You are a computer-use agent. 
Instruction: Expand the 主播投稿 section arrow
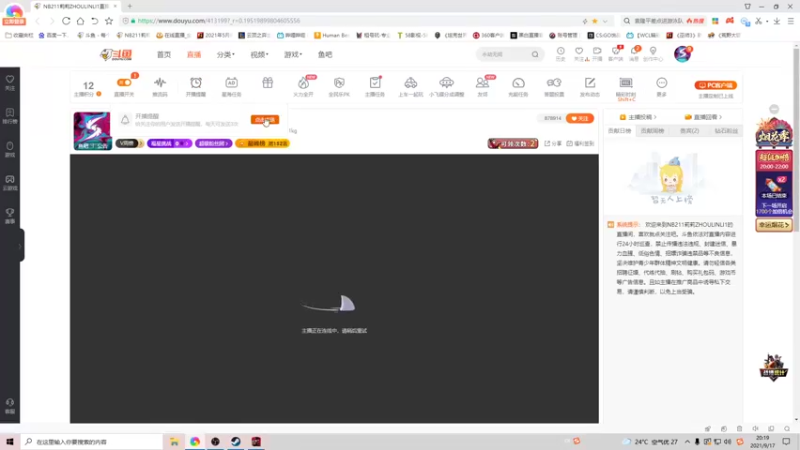pos(655,117)
